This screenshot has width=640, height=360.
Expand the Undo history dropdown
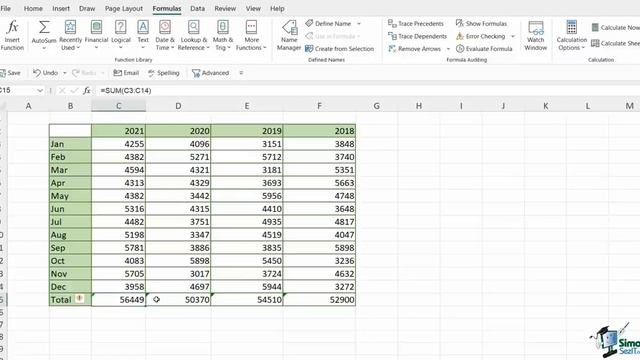(x=64, y=73)
